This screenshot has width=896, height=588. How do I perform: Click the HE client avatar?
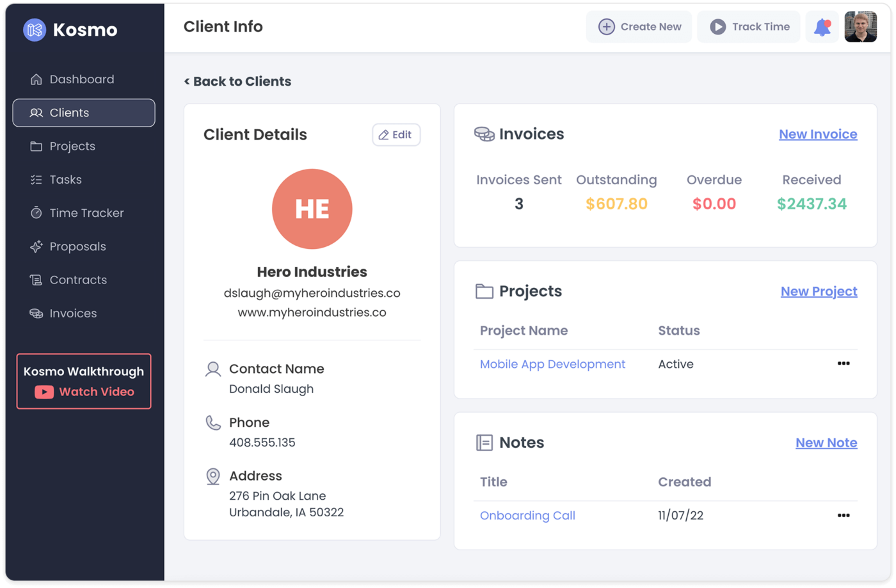[x=312, y=209]
